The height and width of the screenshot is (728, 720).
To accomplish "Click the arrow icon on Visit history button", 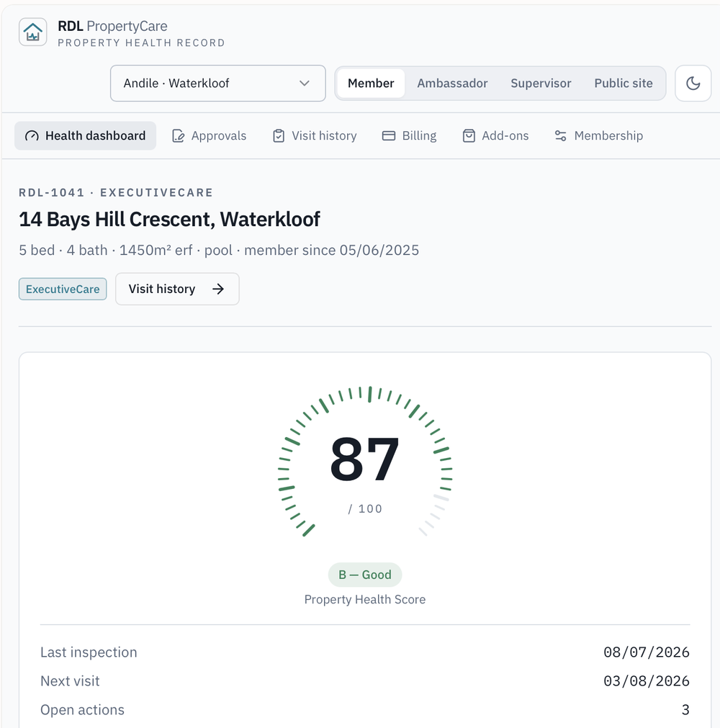I will tap(217, 289).
